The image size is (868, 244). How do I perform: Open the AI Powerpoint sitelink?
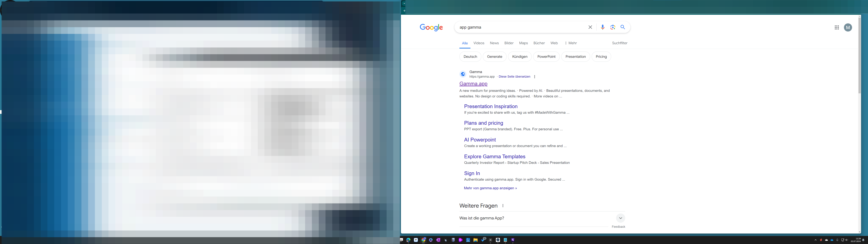(480, 140)
